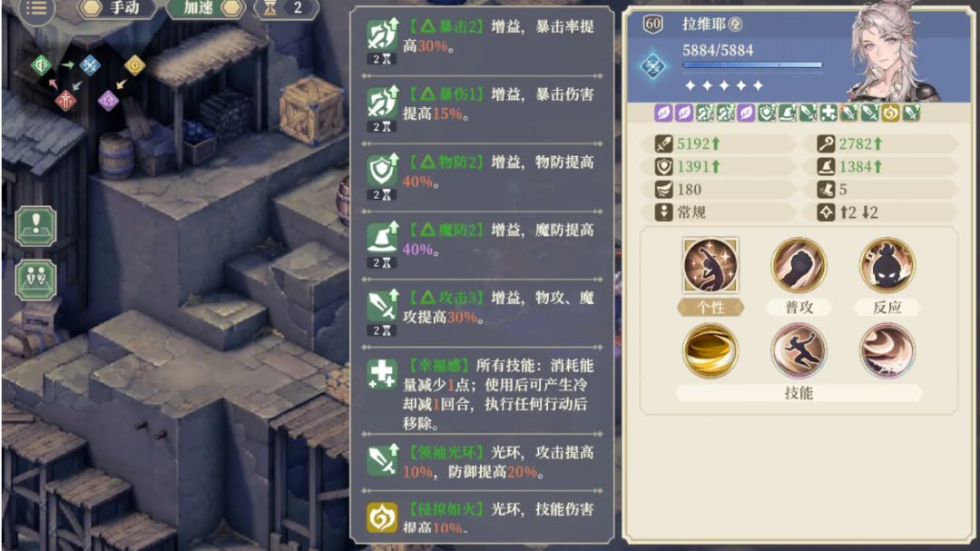Image resolution: width=980 pixels, height=551 pixels.
Task: Open the hamburger menu icon
Action: [x=35, y=8]
